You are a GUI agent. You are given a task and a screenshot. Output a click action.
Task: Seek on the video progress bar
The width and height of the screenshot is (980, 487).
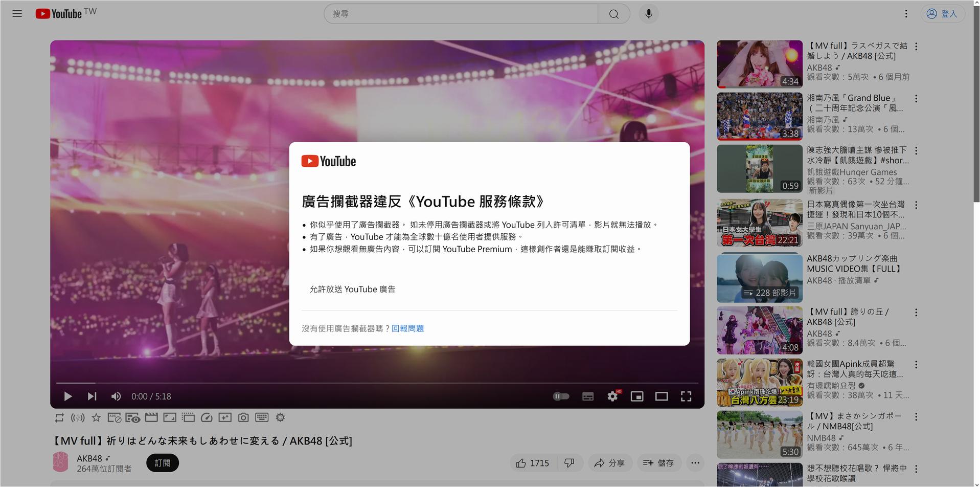(x=377, y=383)
